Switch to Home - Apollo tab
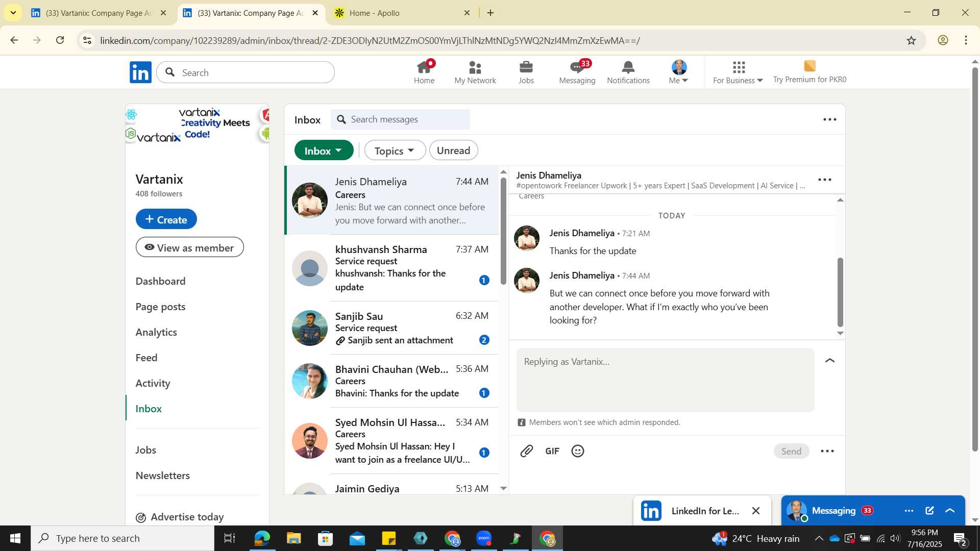This screenshot has width=980, height=551. pos(402,13)
